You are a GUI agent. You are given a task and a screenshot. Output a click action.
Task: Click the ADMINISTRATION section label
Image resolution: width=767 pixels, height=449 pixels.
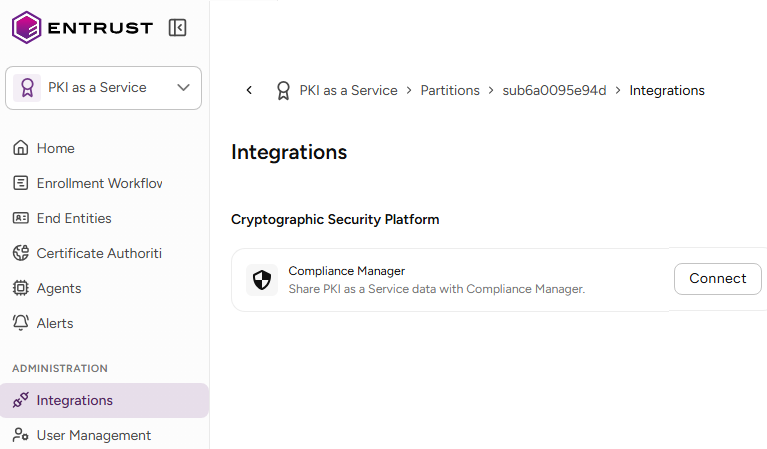point(60,368)
